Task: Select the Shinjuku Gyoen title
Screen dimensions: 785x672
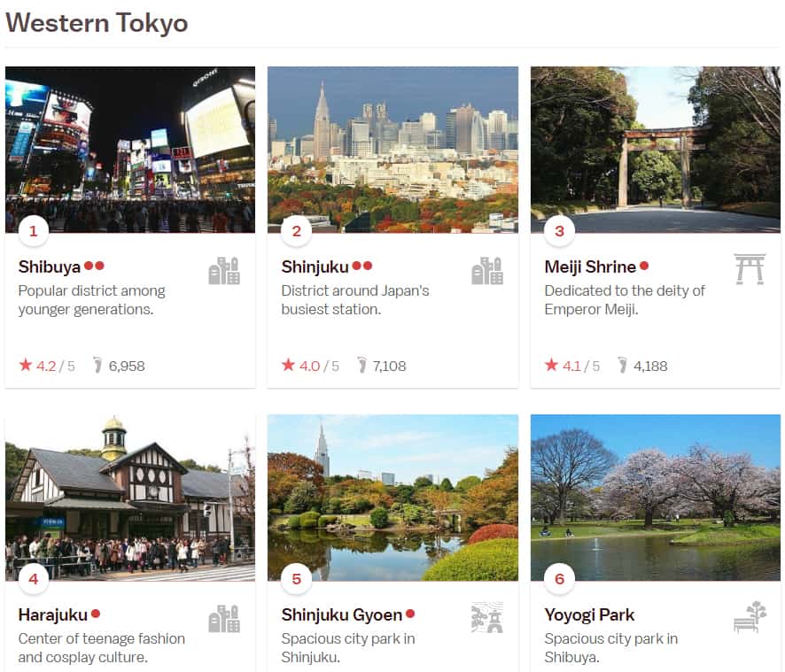Action: 341,614
